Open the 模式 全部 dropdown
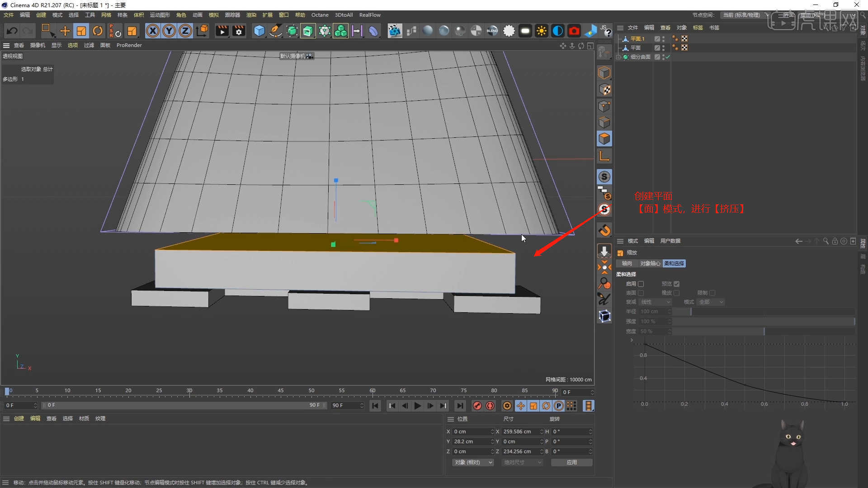 pos(711,302)
